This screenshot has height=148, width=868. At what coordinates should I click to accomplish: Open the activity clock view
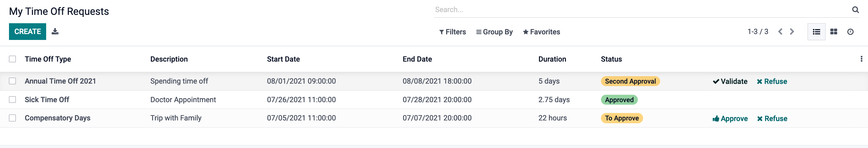[850, 32]
